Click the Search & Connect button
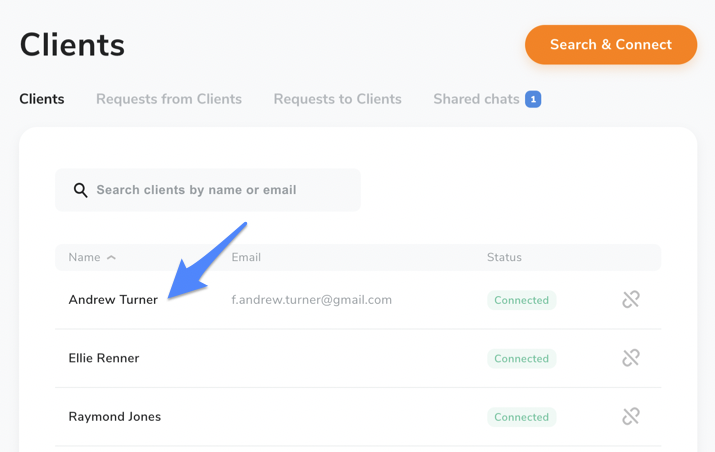The width and height of the screenshot is (715, 452). pyautogui.click(x=611, y=45)
